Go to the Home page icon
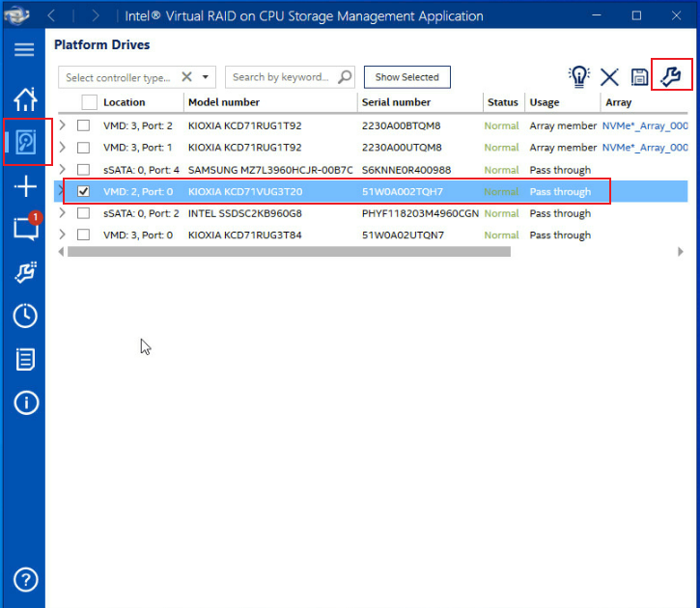 [25, 99]
